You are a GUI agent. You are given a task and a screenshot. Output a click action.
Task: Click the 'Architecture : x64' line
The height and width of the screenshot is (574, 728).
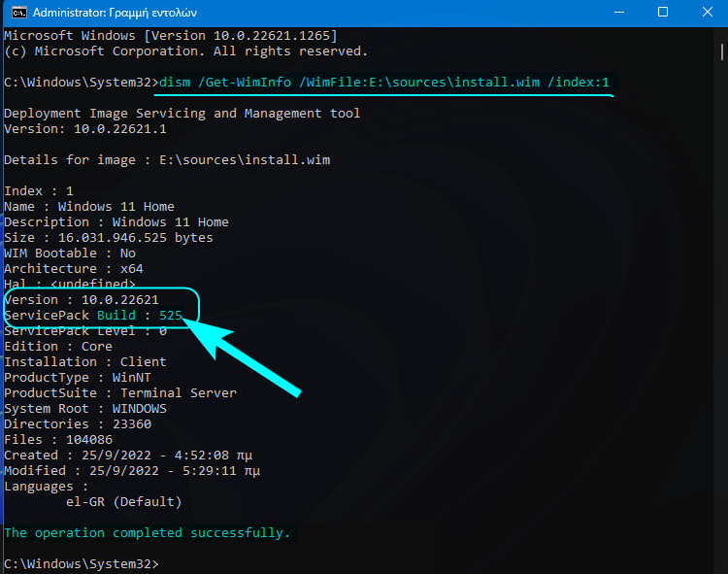click(x=74, y=268)
